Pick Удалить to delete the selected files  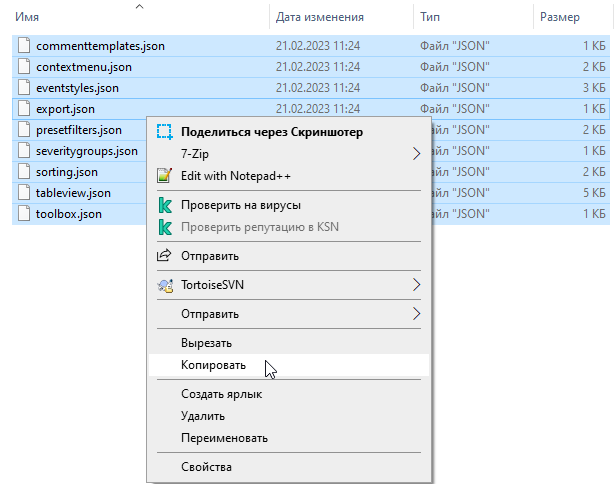click(203, 416)
